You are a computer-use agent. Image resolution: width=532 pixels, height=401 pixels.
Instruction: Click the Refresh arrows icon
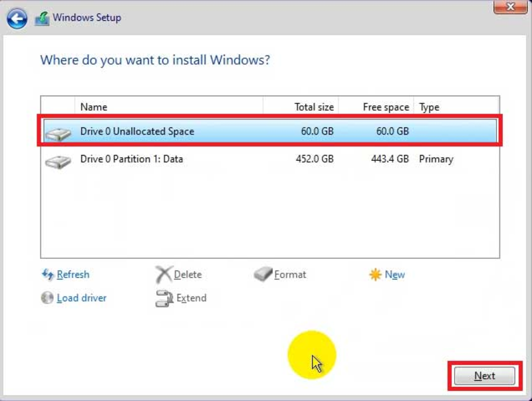click(47, 275)
